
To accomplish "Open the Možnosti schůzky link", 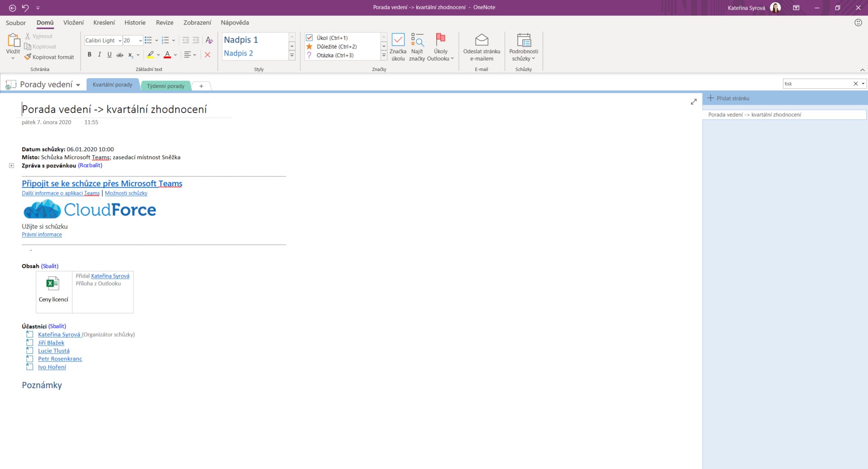I will point(126,193).
